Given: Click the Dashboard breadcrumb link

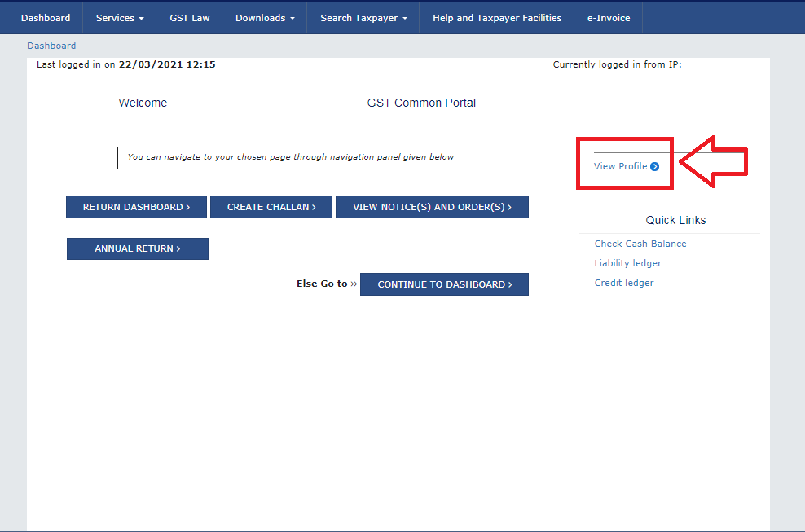Looking at the screenshot, I should (x=51, y=46).
